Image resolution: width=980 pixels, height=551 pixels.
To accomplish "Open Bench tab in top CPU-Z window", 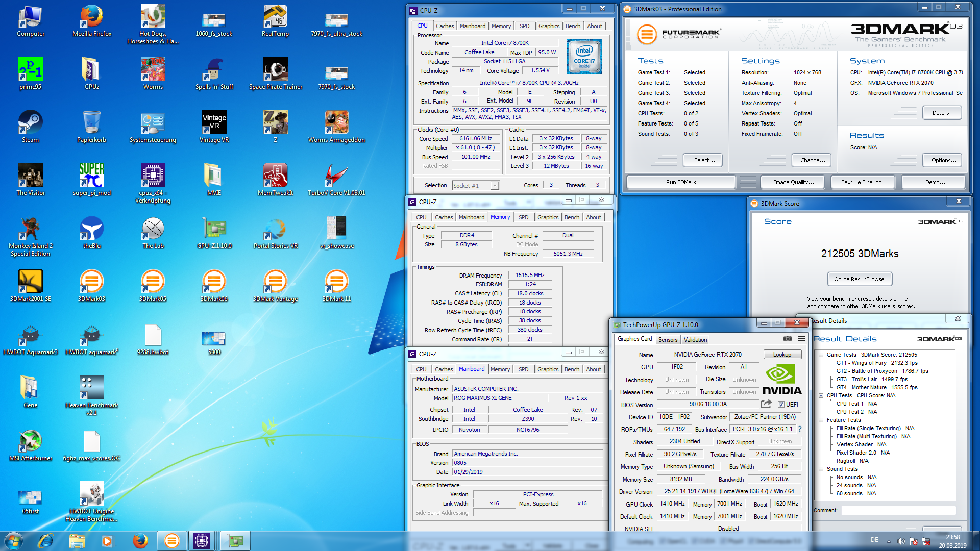I will (573, 26).
